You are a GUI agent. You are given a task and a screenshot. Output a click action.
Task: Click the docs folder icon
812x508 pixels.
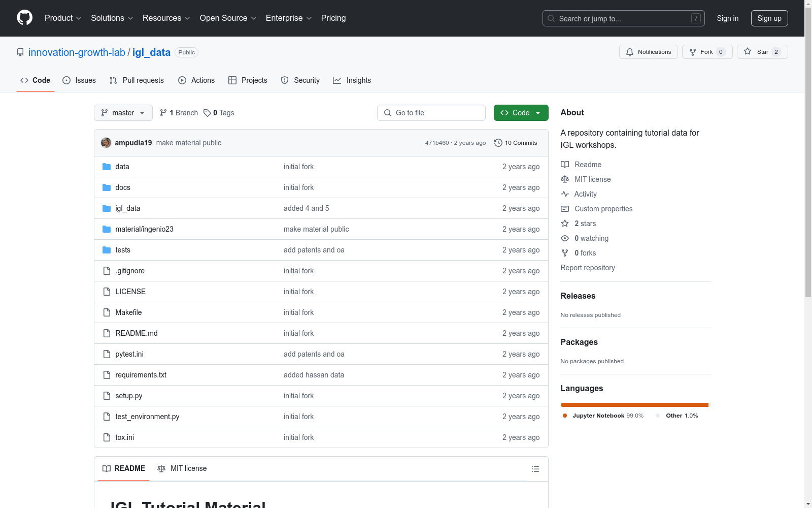tap(107, 187)
